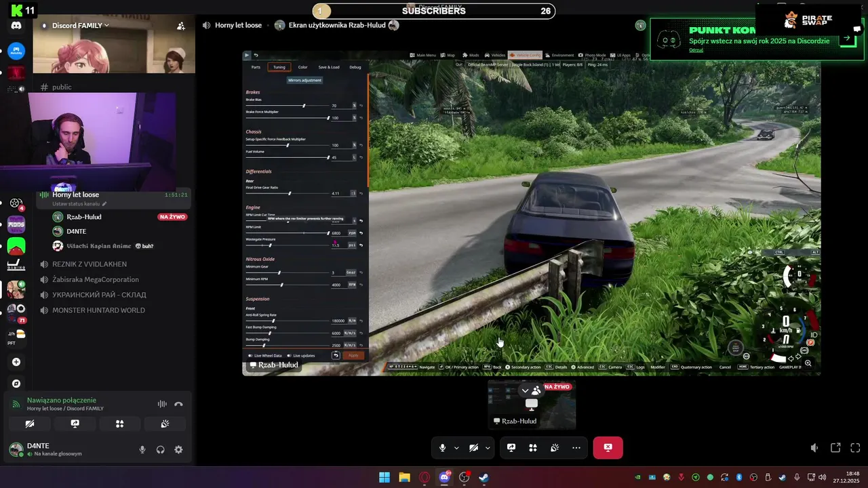Switch to Tuning tab
868x488 pixels.
coord(279,67)
